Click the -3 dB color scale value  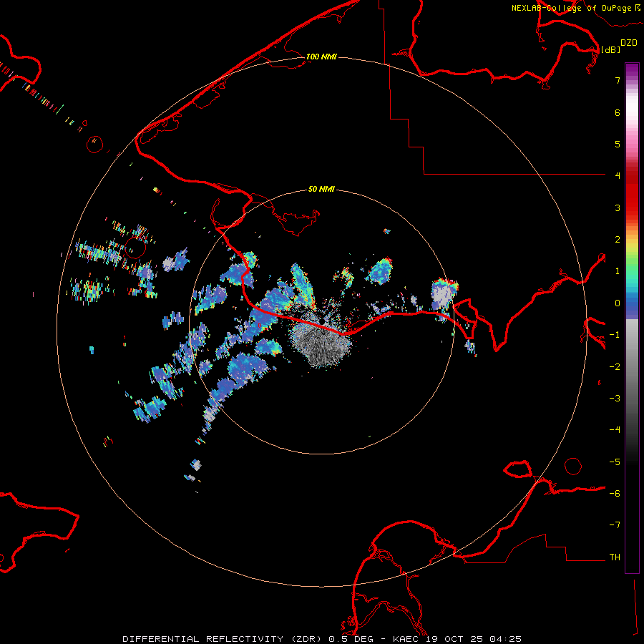tap(615, 399)
